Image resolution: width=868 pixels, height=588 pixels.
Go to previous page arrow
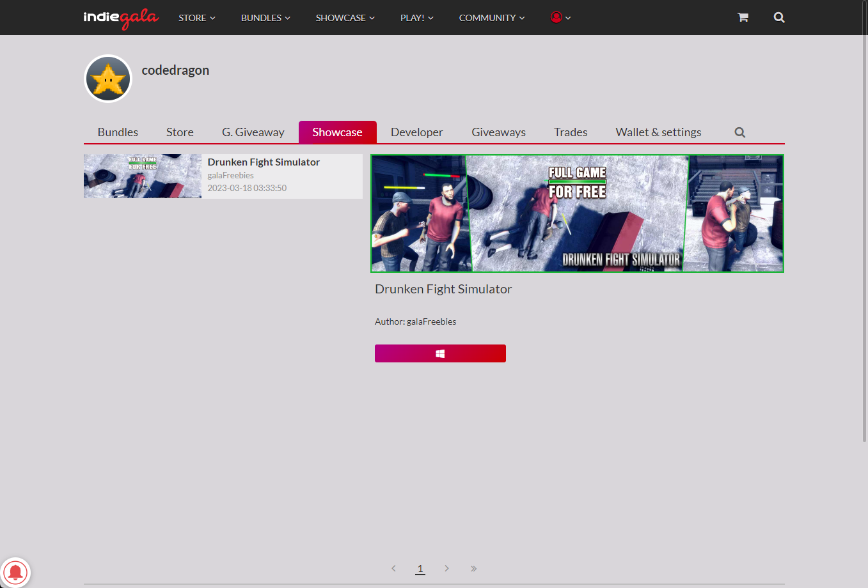coord(393,568)
